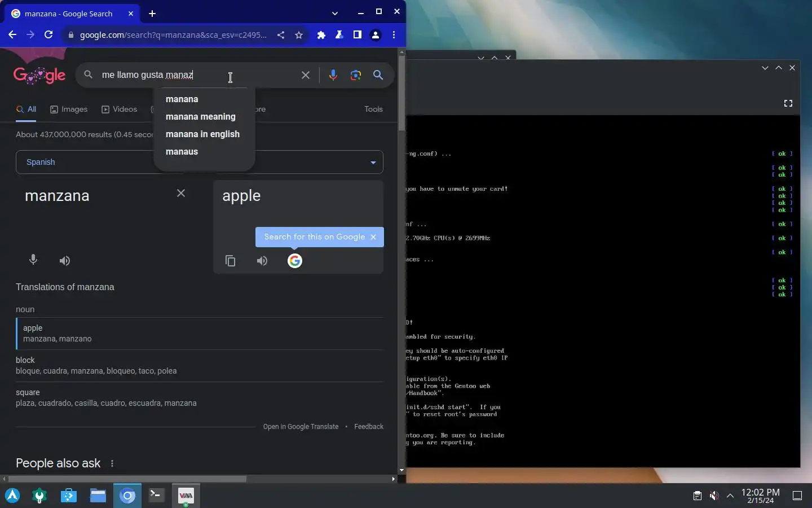Image resolution: width=812 pixels, height=508 pixels.
Task: Click inside the Google search text field
Action: click(197, 75)
